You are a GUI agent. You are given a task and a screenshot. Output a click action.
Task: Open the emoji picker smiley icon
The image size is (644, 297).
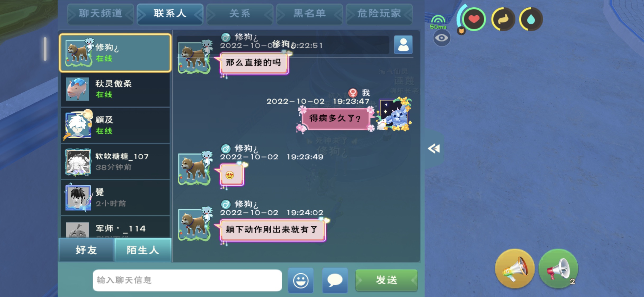[x=301, y=280]
